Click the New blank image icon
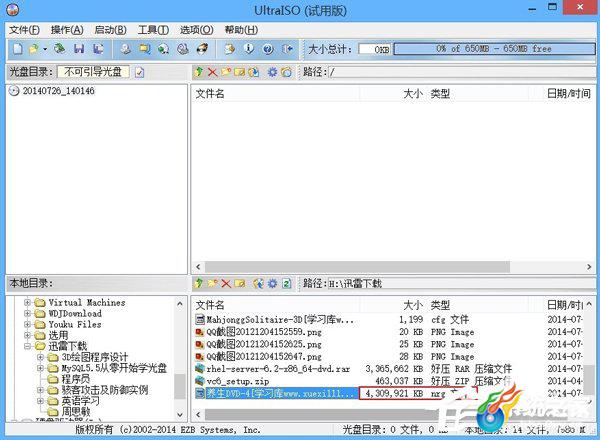This screenshot has width=600, height=440. pos(18,49)
